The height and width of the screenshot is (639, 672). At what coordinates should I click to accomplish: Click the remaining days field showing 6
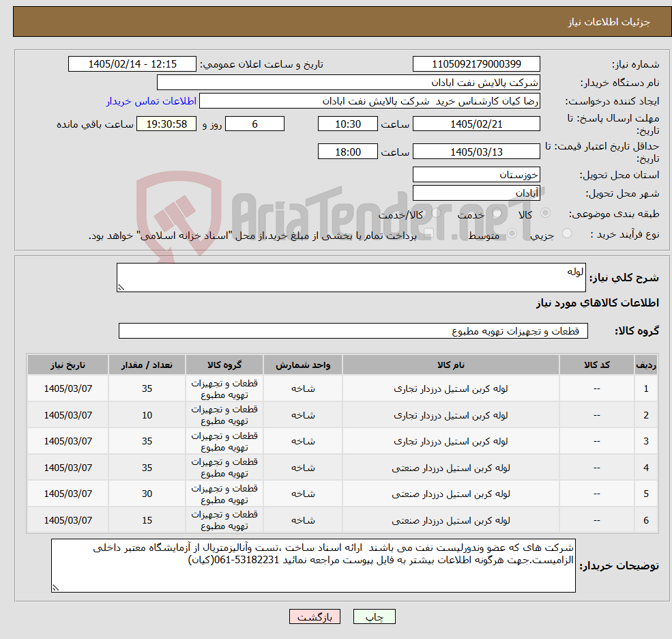pos(254,124)
